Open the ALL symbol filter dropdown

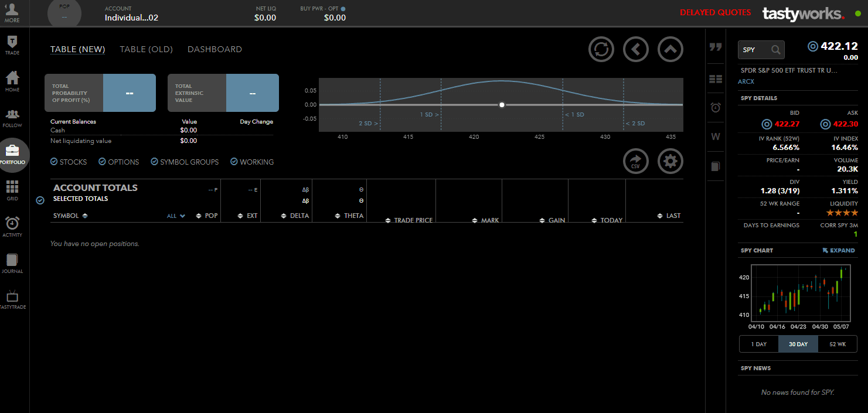[176, 216]
